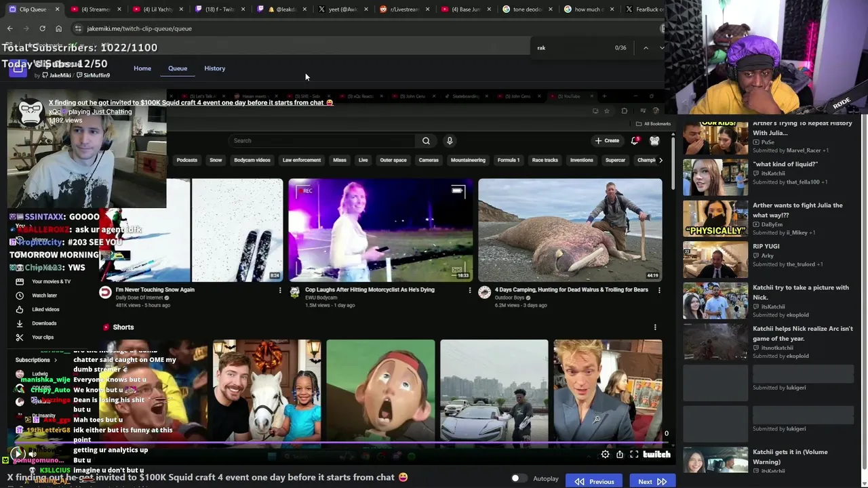
Task: Skip to the Next clip
Action: [x=652, y=481]
